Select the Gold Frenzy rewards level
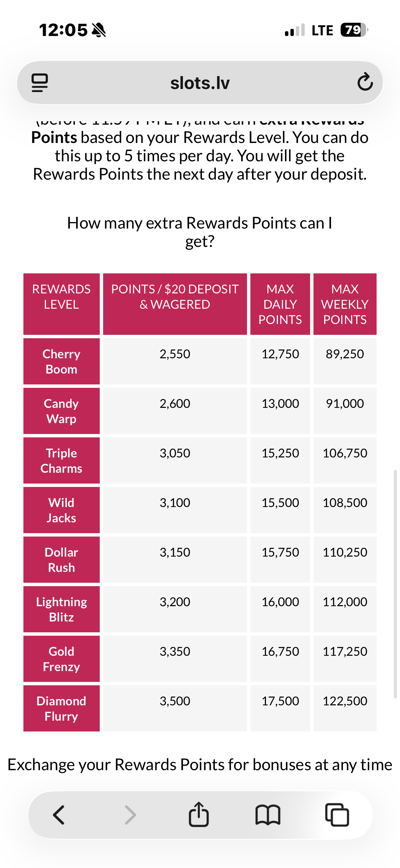Viewport: 400px width, 868px height. coord(61,659)
